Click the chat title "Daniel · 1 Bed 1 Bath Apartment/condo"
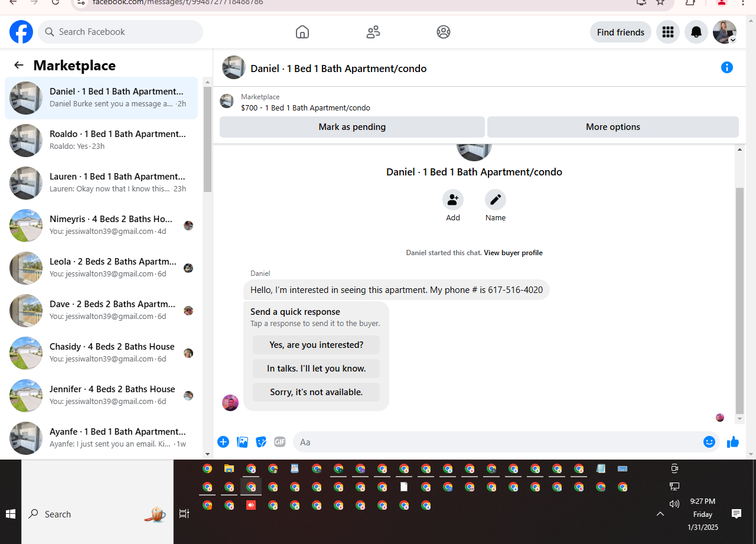The height and width of the screenshot is (544, 756). (338, 69)
